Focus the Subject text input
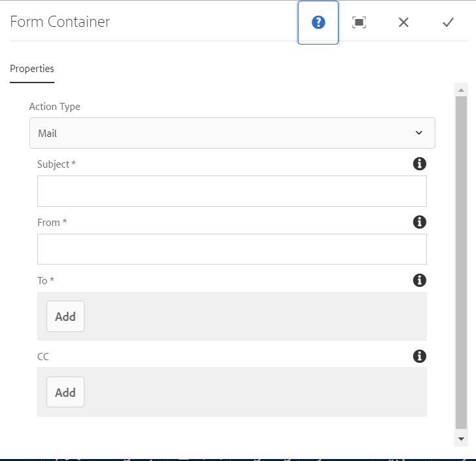The image size is (476, 461). (232, 191)
